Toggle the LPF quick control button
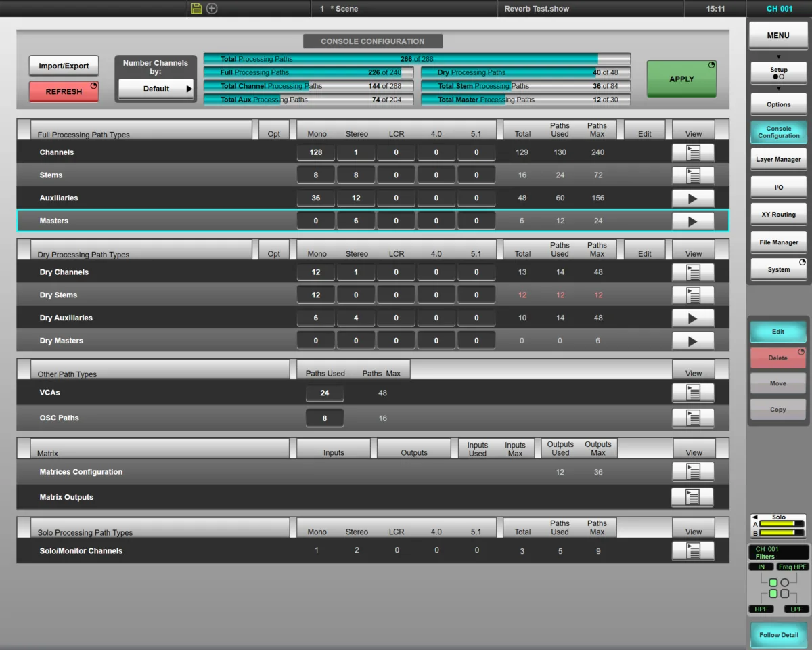 (x=796, y=609)
